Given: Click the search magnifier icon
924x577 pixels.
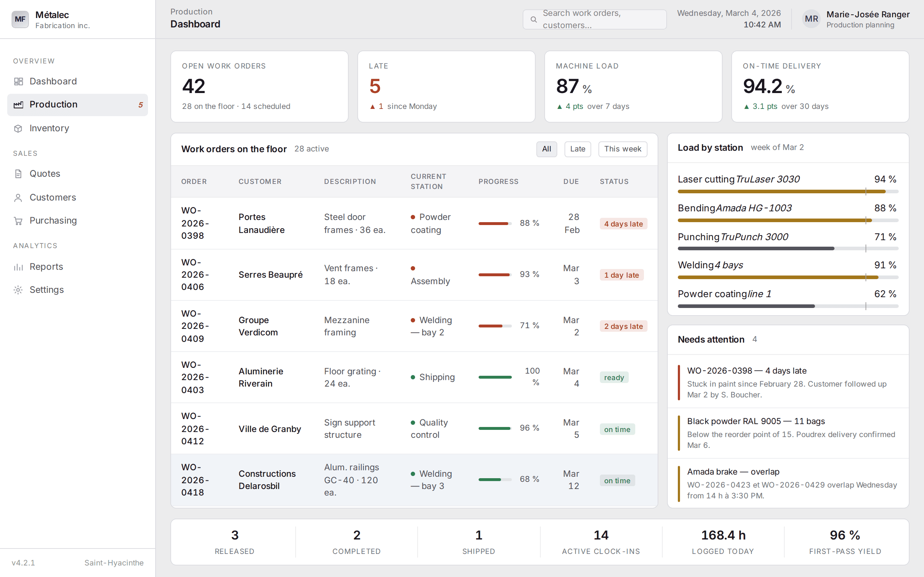Looking at the screenshot, I should (533, 19).
